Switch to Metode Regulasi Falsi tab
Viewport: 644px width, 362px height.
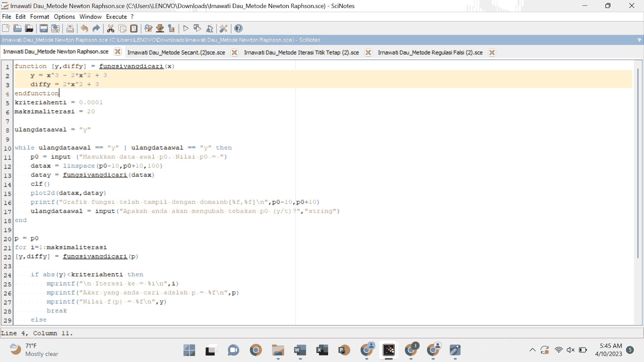click(x=430, y=53)
